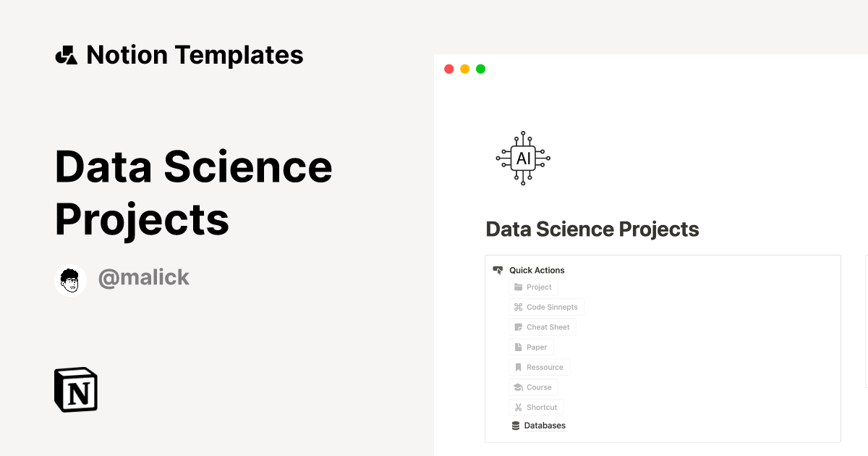Click the Project quick action button

pyautogui.click(x=533, y=287)
